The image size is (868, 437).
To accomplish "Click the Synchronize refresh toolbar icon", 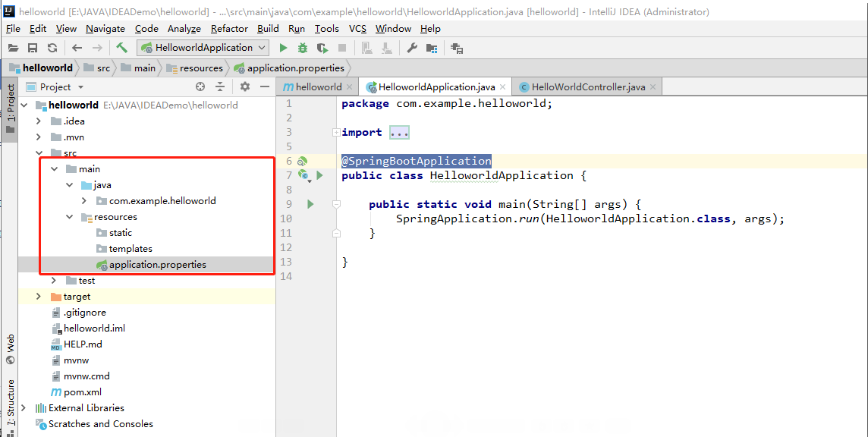I will pyautogui.click(x=52, y=49).
